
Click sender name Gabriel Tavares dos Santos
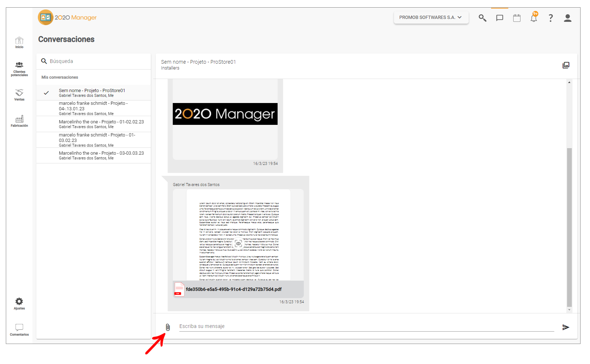pos(196,185)
